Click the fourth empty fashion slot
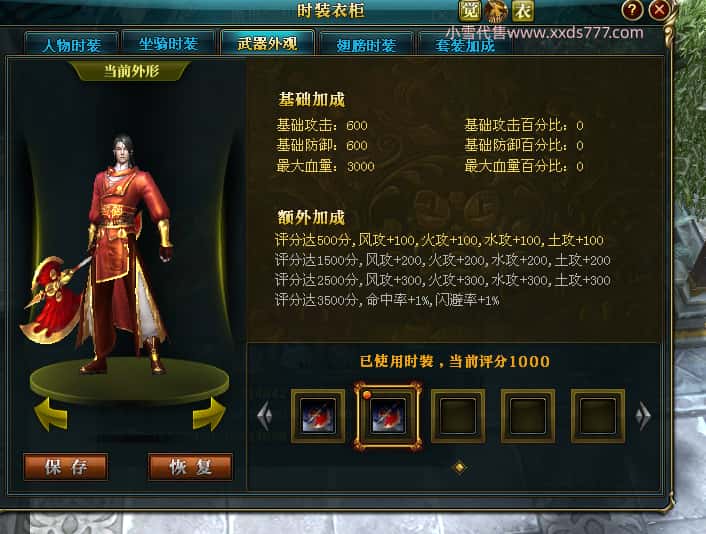This screenshot has width=706, height=534. [x=528, y=416]
